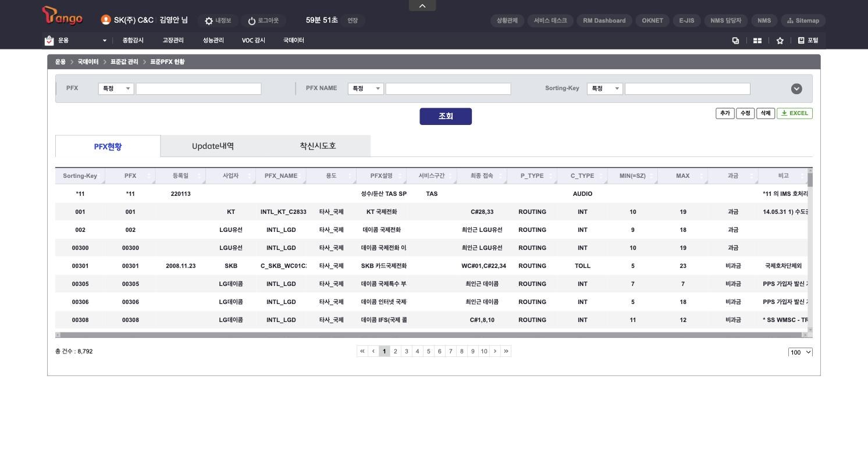This screenshot has height=472, width=868.
Task: Click the 추가 add button
Action: coord(725,113)
